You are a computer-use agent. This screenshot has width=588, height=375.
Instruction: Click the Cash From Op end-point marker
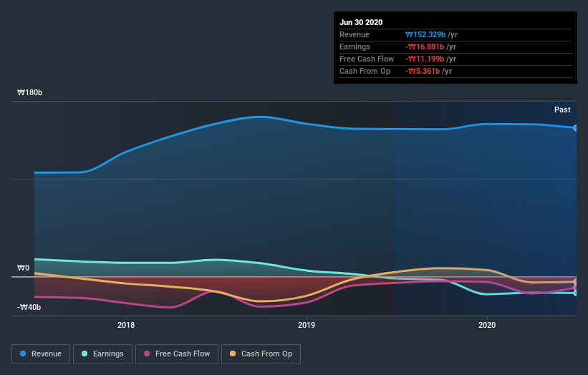(575, 282)
